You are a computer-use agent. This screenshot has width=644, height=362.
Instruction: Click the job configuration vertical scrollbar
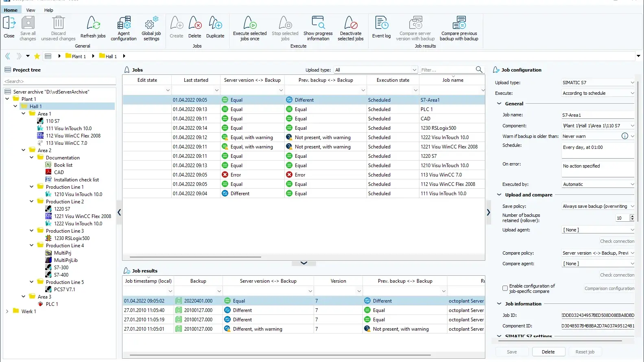point(637,151)
